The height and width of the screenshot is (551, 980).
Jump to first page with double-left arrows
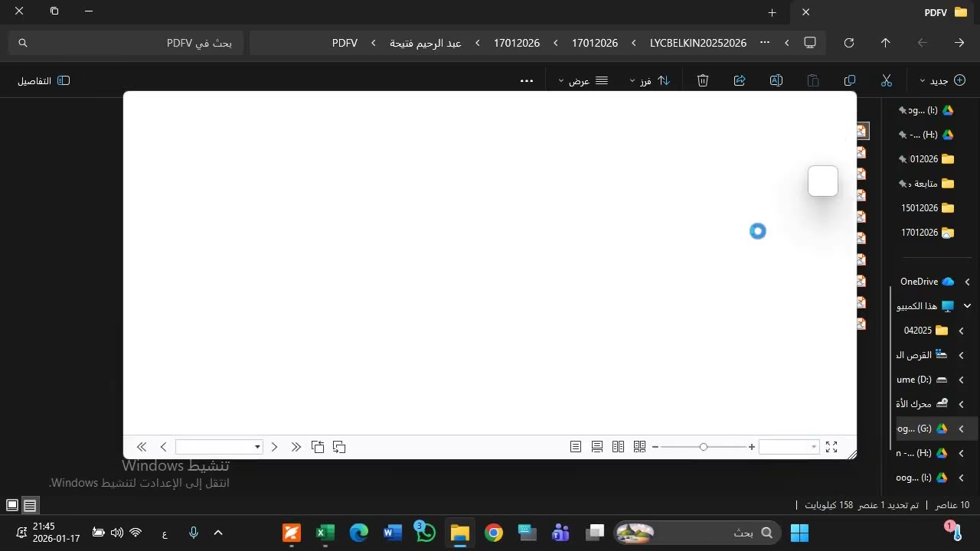pyautogui.click(x=142, y=447)
